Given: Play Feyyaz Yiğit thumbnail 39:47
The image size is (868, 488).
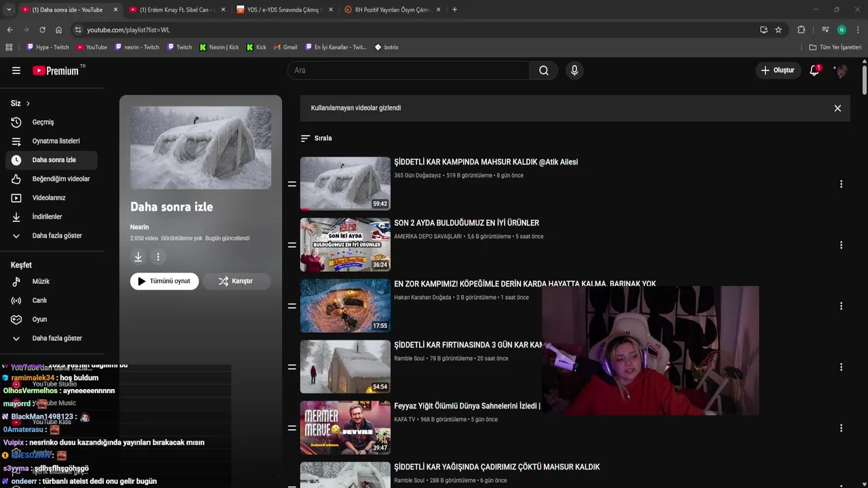Looking at the screenshot, I should 345,428.
